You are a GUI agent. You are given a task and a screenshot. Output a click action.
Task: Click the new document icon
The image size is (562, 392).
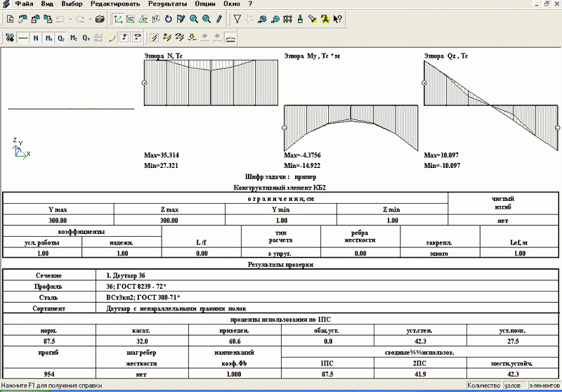(9, 20)
